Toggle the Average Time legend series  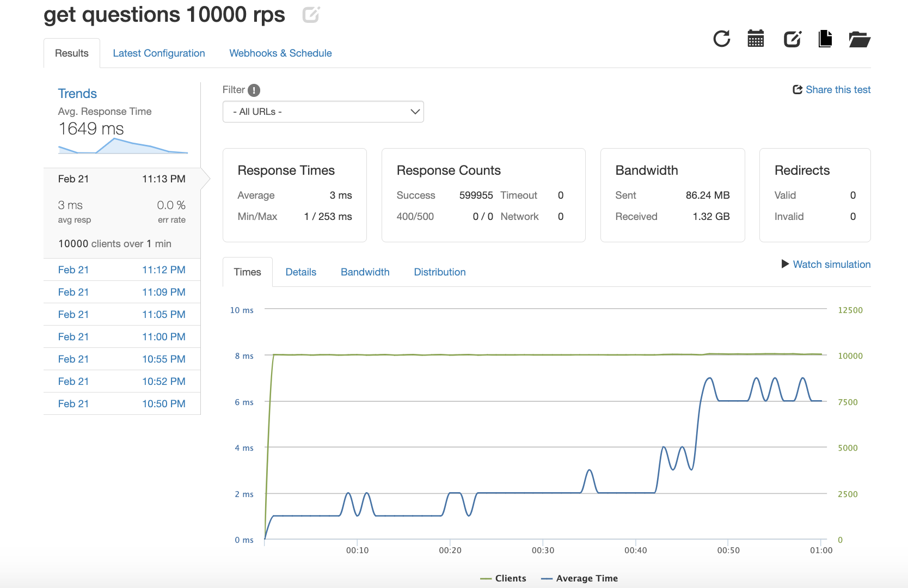coord(579,578)
